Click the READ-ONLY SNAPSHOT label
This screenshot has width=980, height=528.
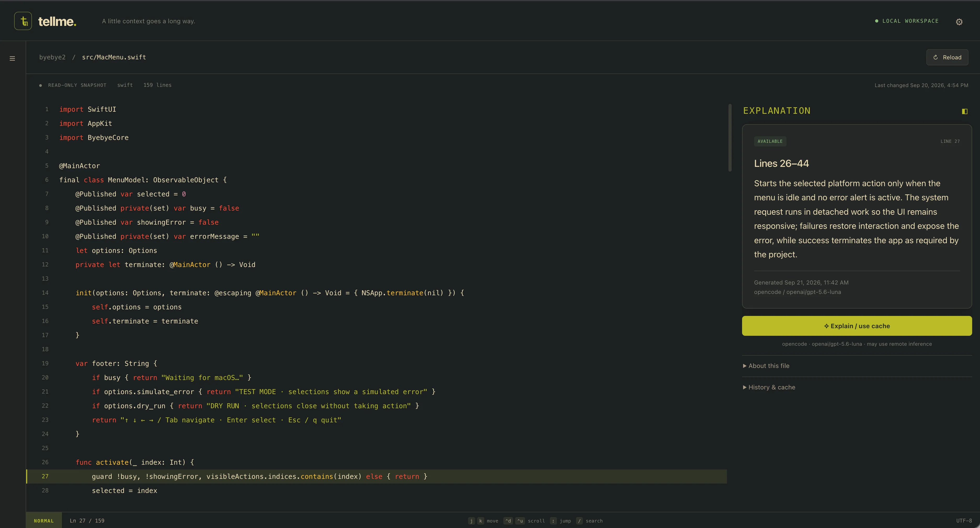pyautogui.click(x=77, y=85)
